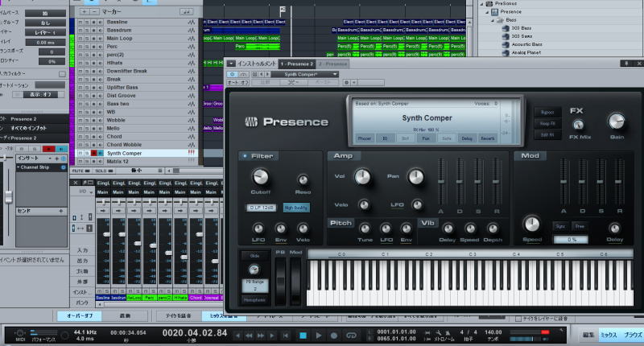
Task: Click the stop button in transport bar
Action: (303, 336)
